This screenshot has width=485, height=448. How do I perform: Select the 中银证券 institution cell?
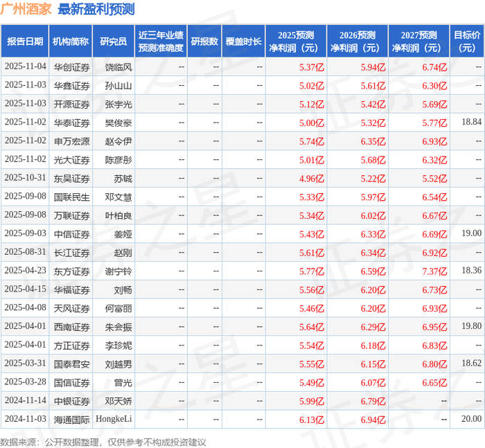pos(72,401)
